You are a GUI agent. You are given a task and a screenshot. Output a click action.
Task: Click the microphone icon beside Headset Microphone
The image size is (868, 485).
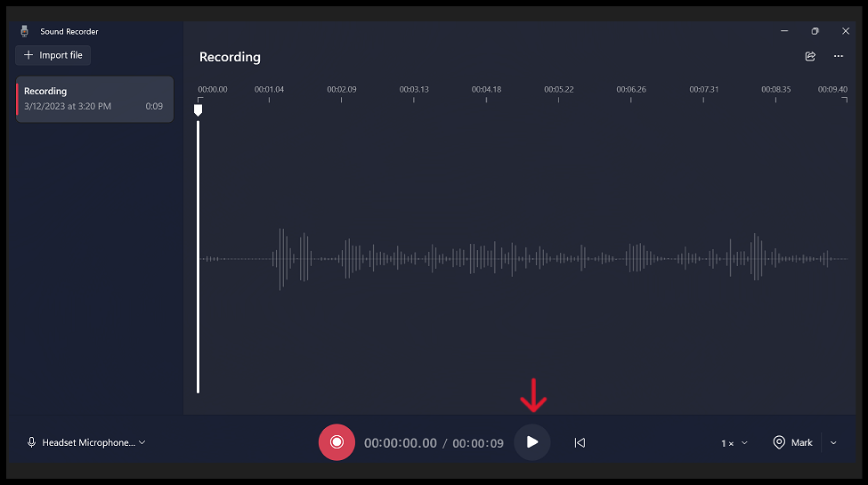(31, 441)
